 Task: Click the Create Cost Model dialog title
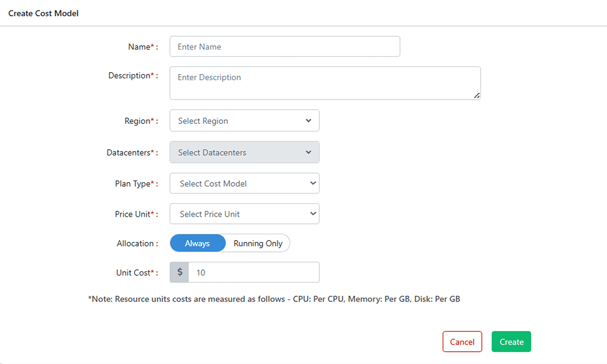coord(43,13)
